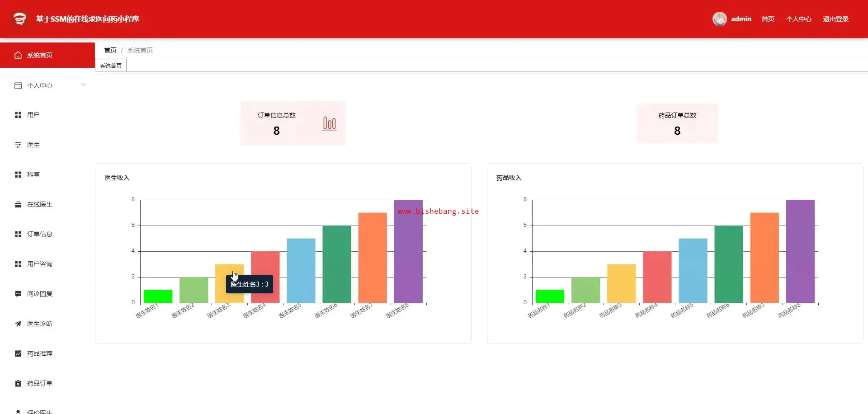Click the red 药品名称4 bar
The width and height of the screenshot is (868, 414).
pyautogui.click(x=657, y=277)
